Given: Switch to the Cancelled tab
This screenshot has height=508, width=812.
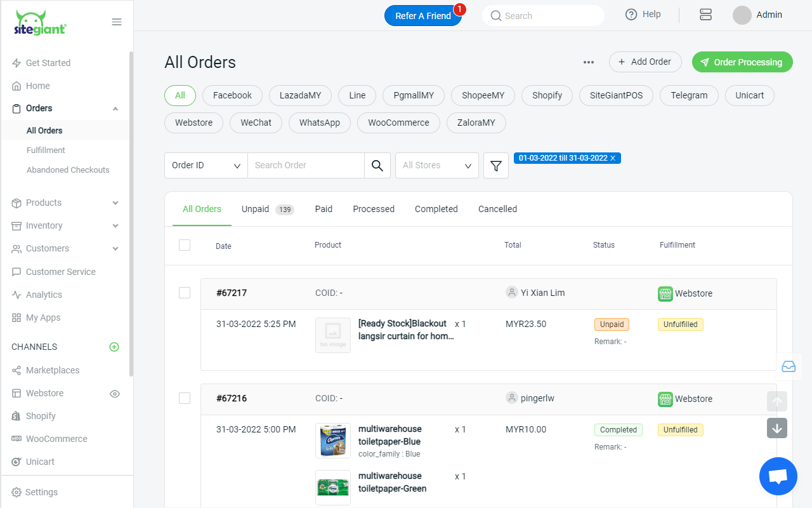Looking at the screenshot, I should point(497,209).
